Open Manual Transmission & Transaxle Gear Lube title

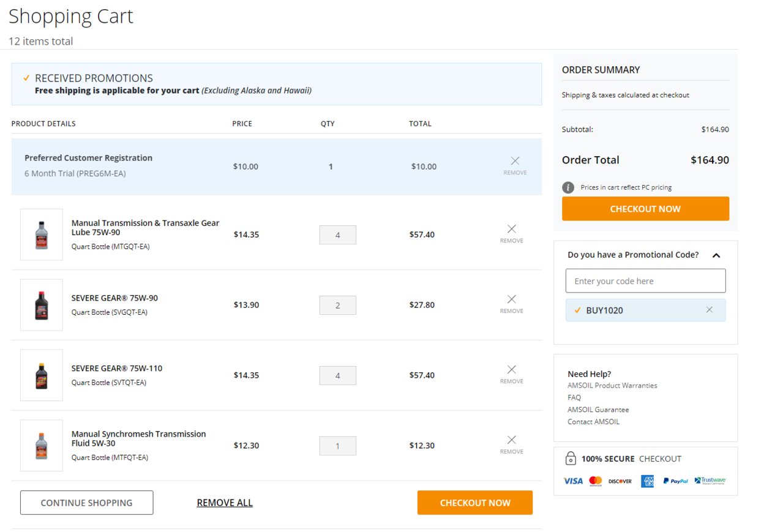pos(145,228)
